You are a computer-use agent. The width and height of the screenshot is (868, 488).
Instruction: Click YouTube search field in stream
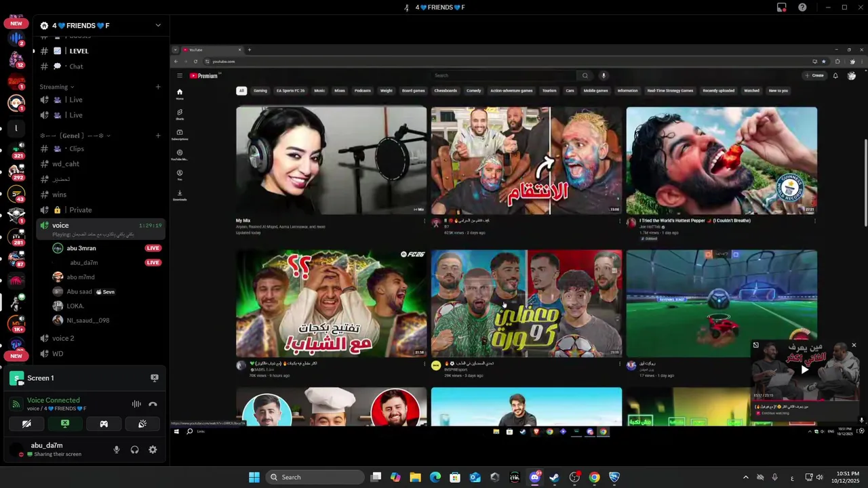505,76
